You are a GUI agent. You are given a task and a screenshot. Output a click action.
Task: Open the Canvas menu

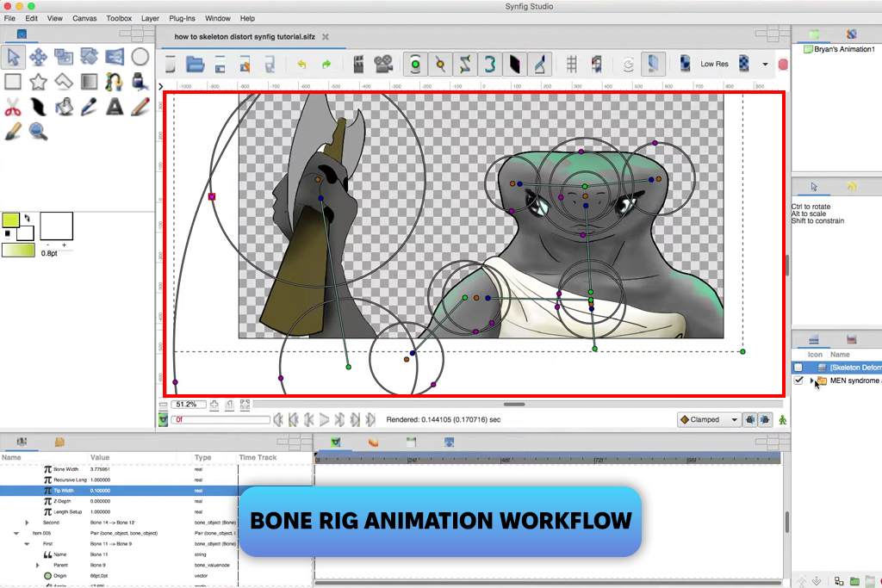(x=84, y=18)
